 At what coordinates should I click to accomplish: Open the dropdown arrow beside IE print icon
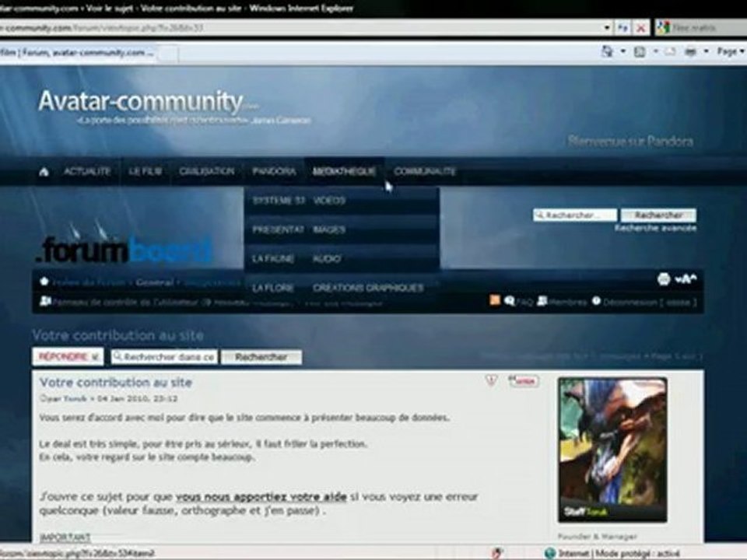pos(706,51)
